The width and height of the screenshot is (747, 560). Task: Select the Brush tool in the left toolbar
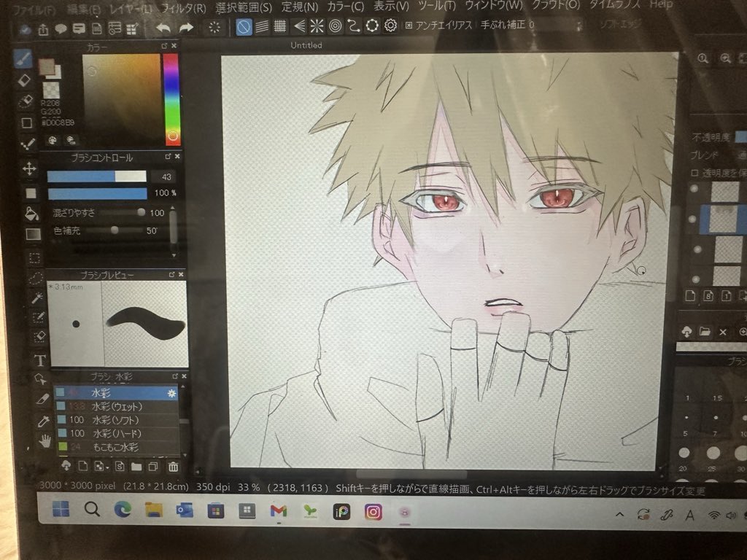[x=23, y=59]
